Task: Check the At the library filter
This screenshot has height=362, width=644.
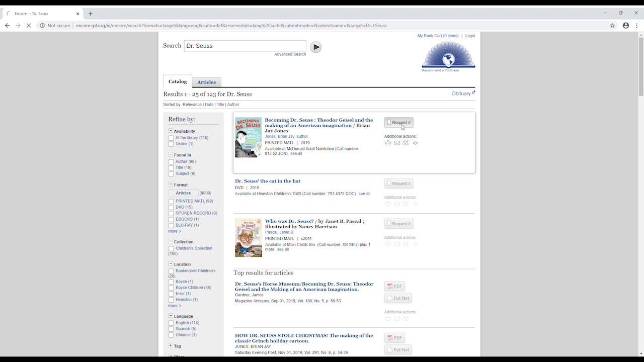Action: tap(171, 138)
